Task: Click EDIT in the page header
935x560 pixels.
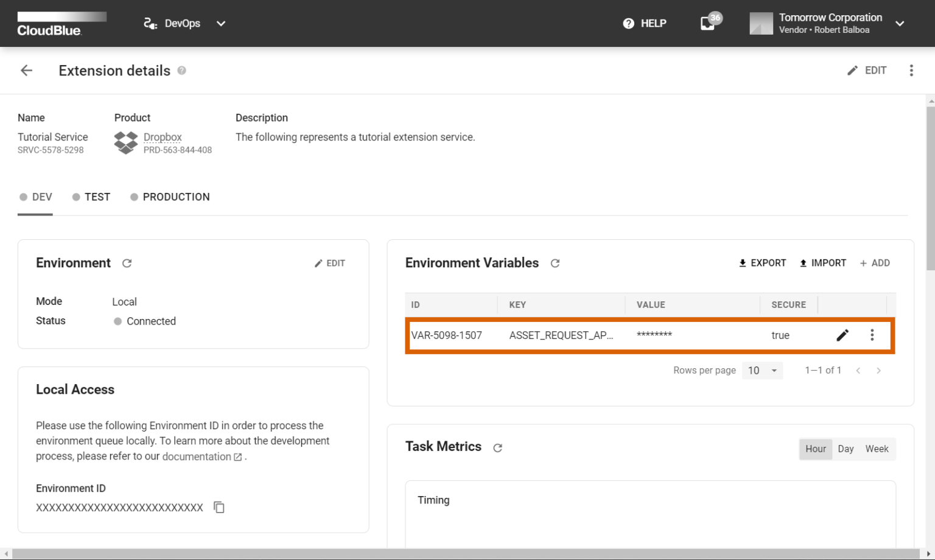Action: coord(867,71)
